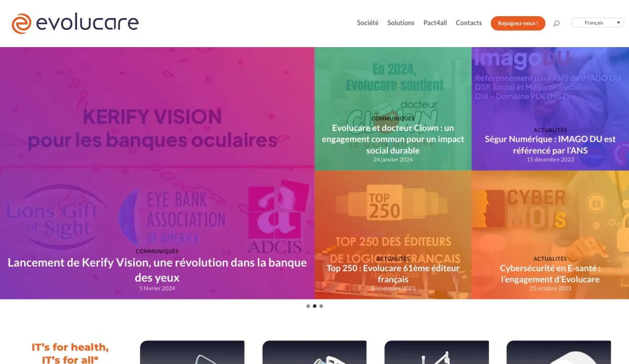
Task: Select the first carousel dot
Action: click(308, 306)
